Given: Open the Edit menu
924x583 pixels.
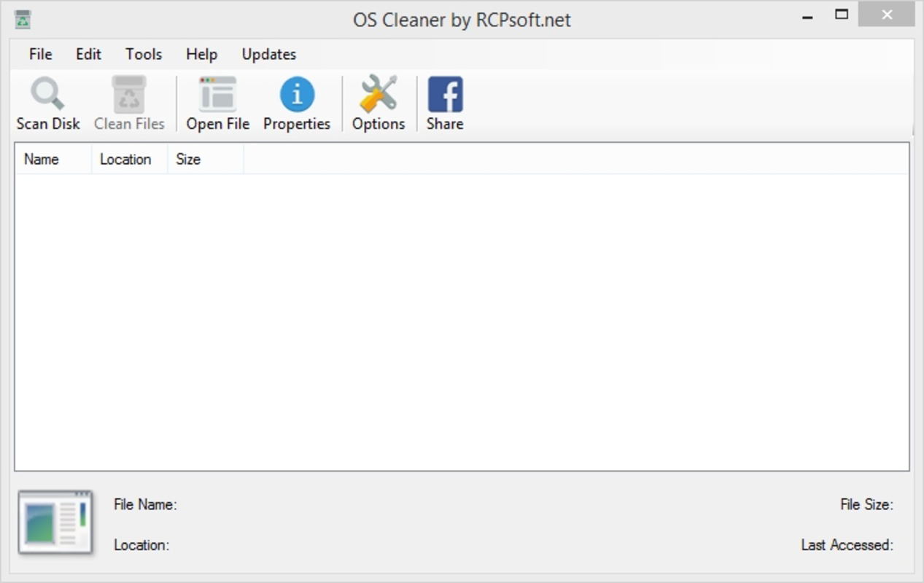Looking at the screenshot, I should point(88,54).
